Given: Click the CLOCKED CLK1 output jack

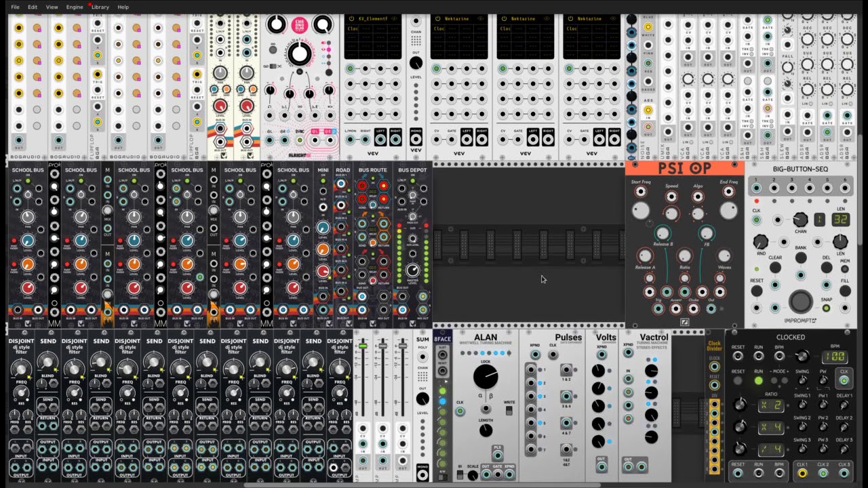Looking at the screenshot, I should click(x=802, y=473).
